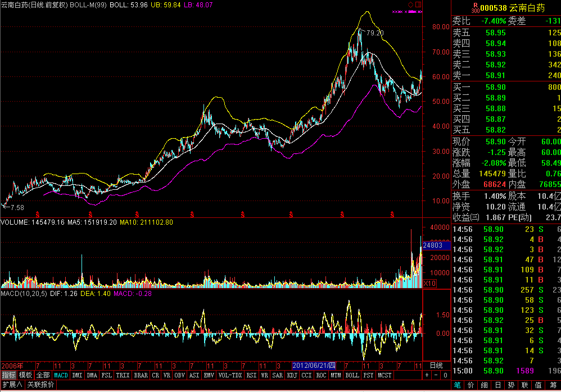
Task: Click the 0 reset button in indicator bar
Action: click(445, 375)
